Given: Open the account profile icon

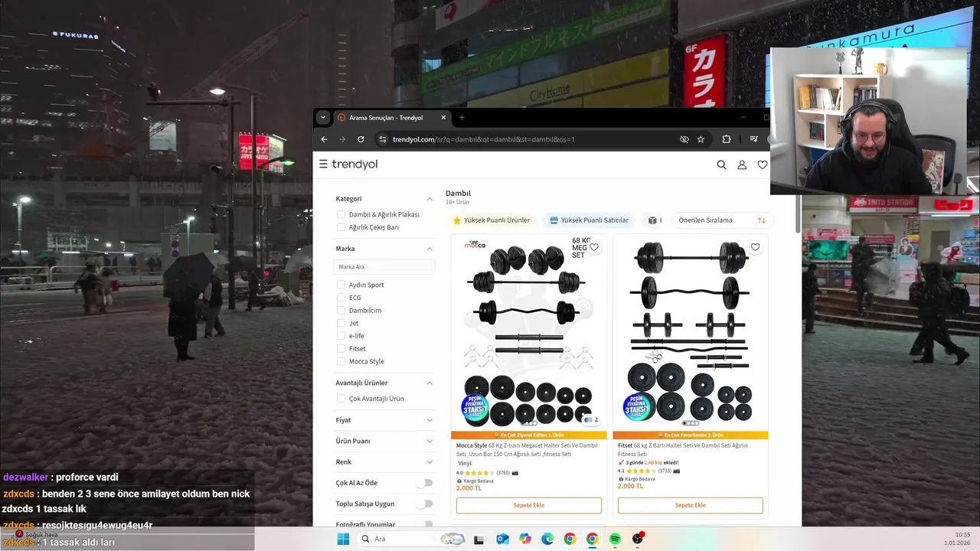Looking at the screenshot, I should tap(742, 165).
